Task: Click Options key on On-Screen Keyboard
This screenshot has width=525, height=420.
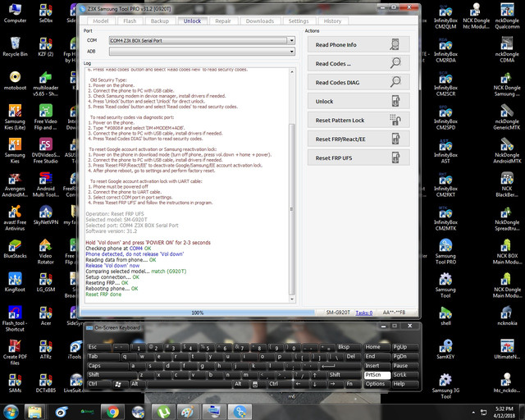Action: coord(377,384)
